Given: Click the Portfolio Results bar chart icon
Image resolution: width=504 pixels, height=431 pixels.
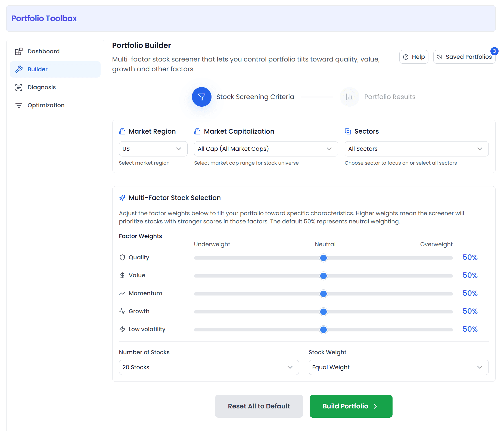Looking at the screenshot, I should (350, 97).
